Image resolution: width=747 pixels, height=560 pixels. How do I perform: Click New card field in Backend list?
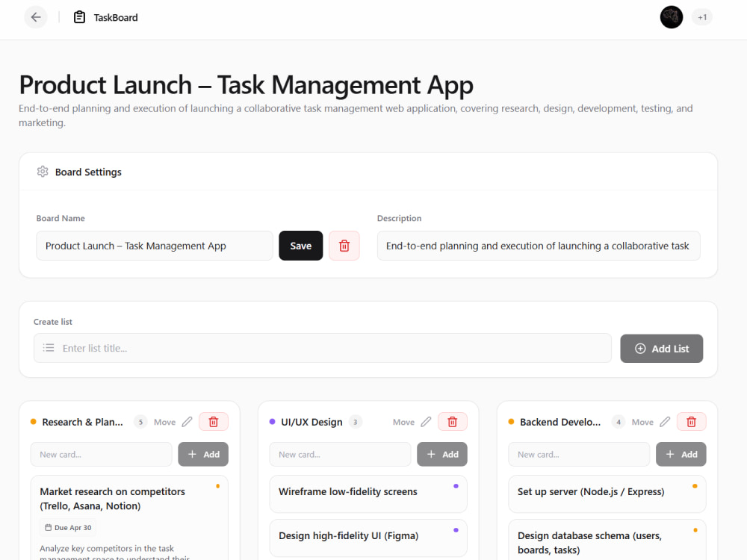coord(579,454)
